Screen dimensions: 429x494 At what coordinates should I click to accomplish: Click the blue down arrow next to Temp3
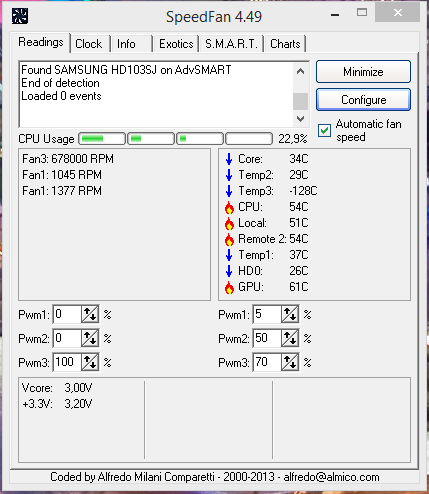click(x=229, y=191)
